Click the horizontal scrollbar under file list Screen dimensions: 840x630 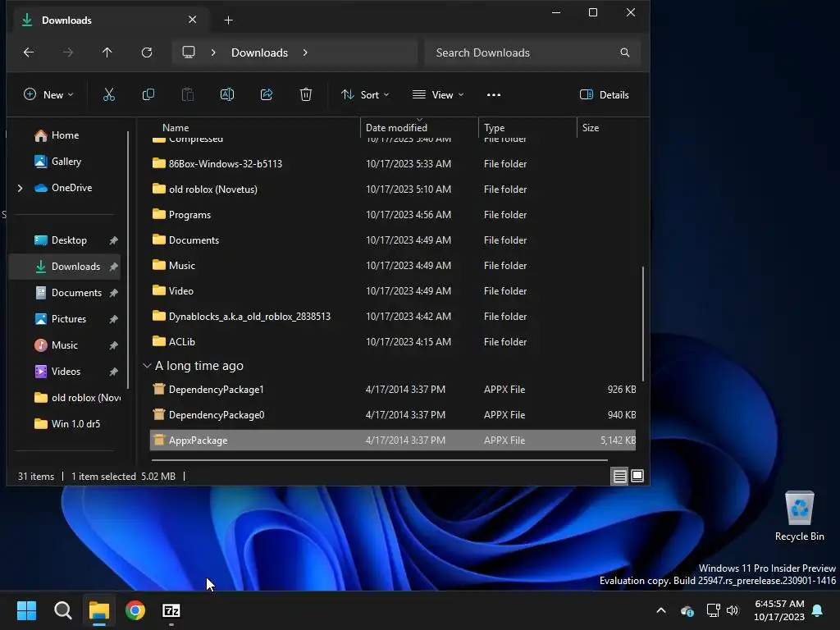click(379, 459)
